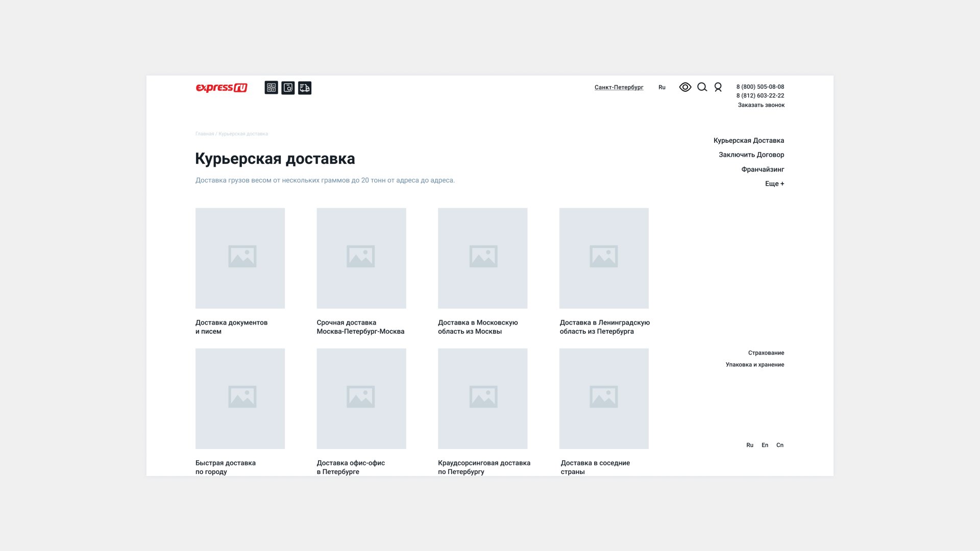Open the Заключить Договор menu item
This screenshot has height=551, width=980.
point(751,155)
